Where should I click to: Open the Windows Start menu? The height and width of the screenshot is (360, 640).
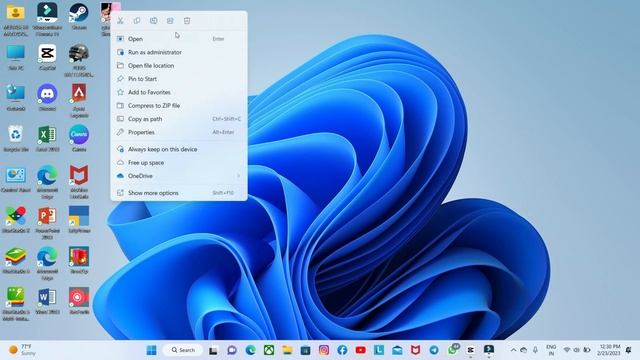[151, 350]
